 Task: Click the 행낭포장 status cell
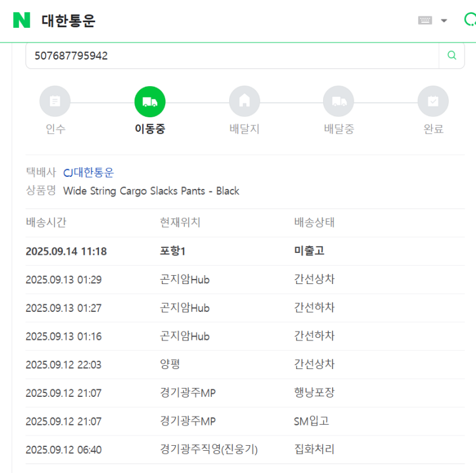click(x=314, y=392)
